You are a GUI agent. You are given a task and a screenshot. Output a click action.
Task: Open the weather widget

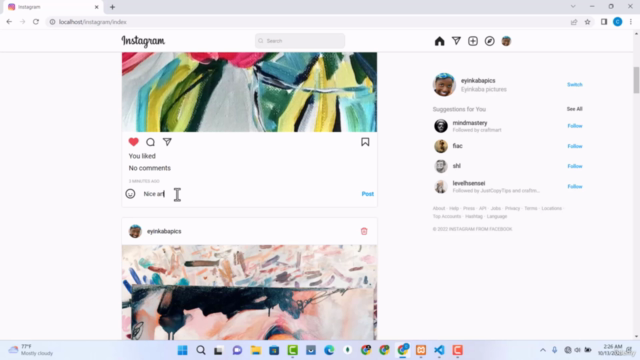point(31,350)
